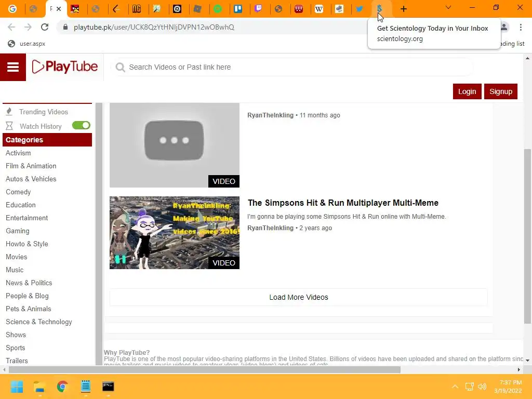The width and height of the screenshot is (532, 399).
Task: Click the PlayTube logo
Action: [x=64, y=66]
